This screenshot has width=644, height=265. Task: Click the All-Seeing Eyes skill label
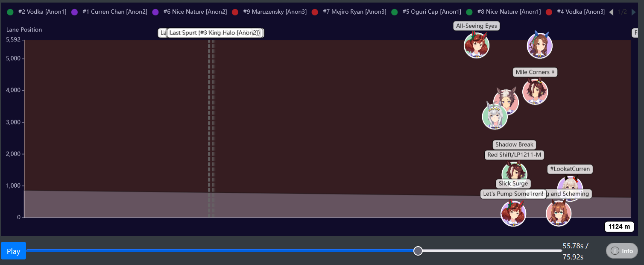[x=477, y=26]
